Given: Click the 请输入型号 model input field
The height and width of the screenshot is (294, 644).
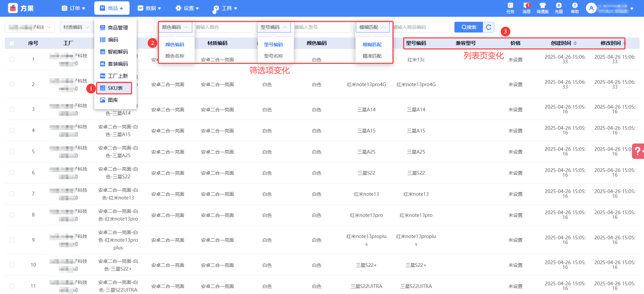Looking at the screenshot, I should 321,27.
